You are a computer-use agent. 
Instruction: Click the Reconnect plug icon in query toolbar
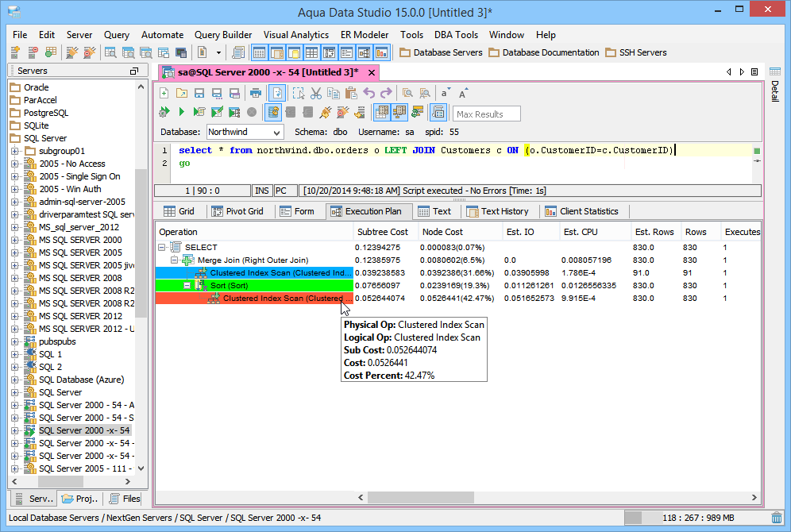(326, 112)
